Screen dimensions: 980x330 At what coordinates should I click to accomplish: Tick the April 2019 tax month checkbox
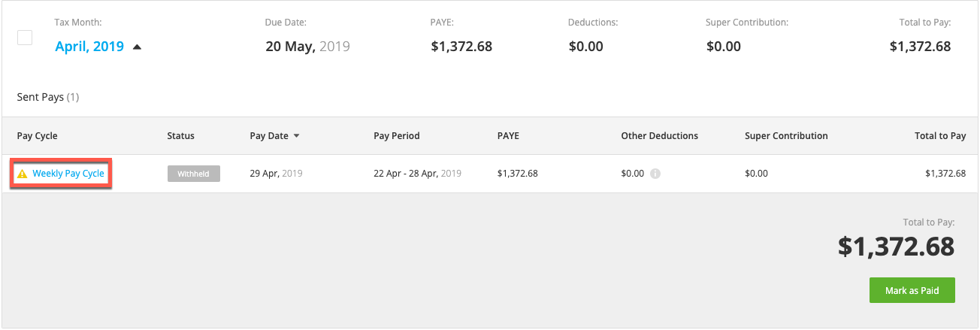25,38
